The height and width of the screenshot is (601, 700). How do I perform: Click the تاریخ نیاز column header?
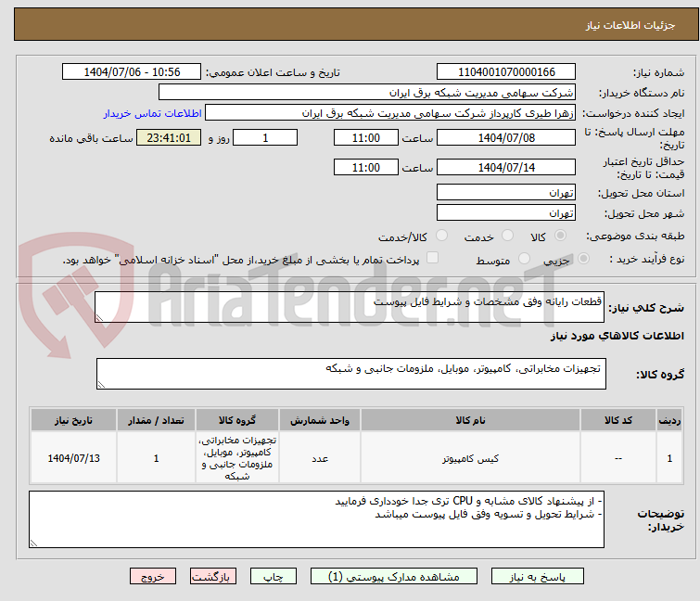(x=73, y=420)
